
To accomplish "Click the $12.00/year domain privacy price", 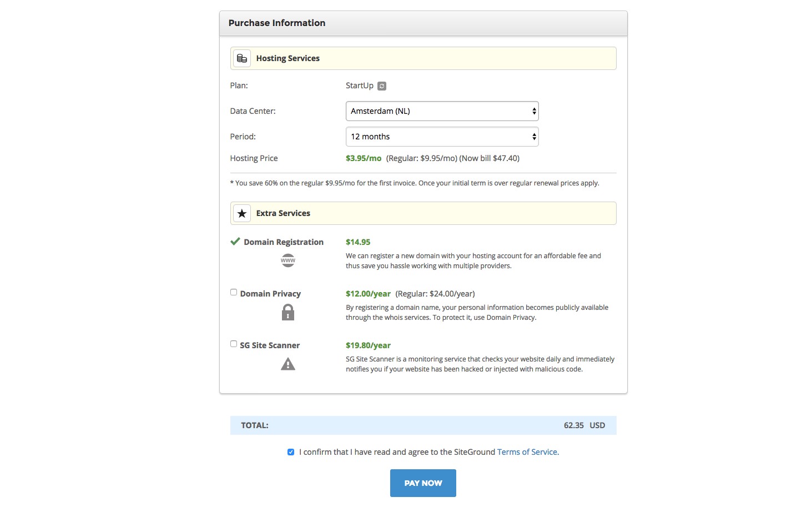I will [368, 294].
